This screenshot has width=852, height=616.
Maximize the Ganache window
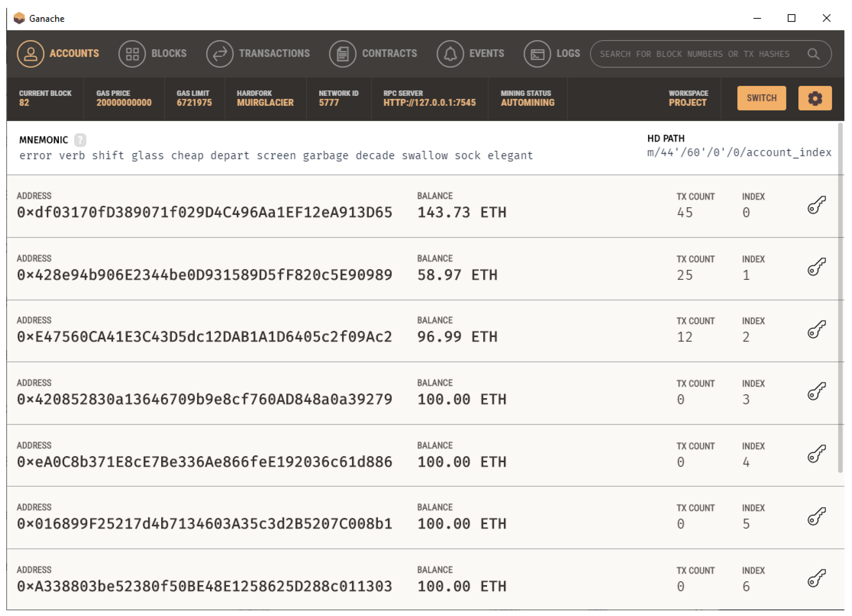click(x=791, y=18)
